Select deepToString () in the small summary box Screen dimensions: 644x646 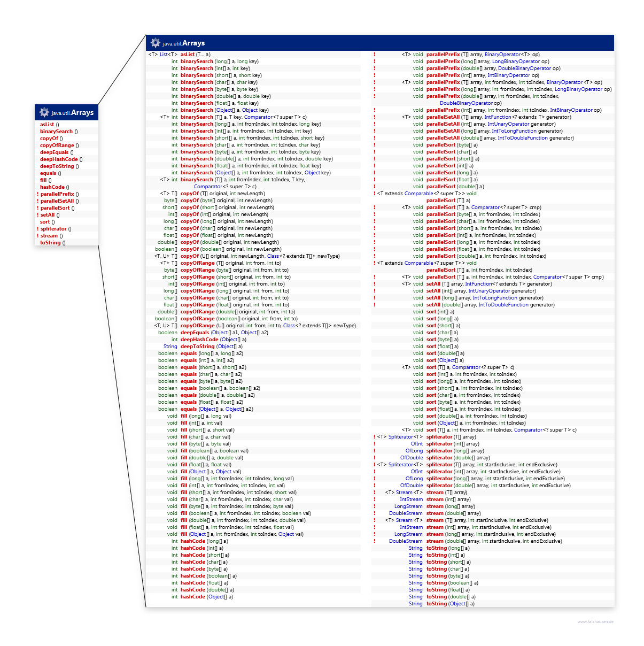[59, 166]
